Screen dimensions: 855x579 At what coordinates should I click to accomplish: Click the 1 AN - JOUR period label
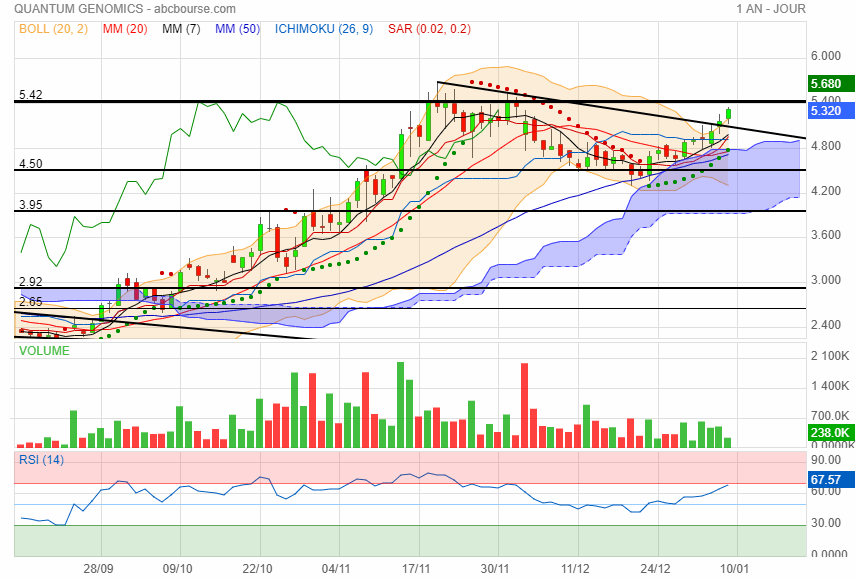click(x=770, y=9)
